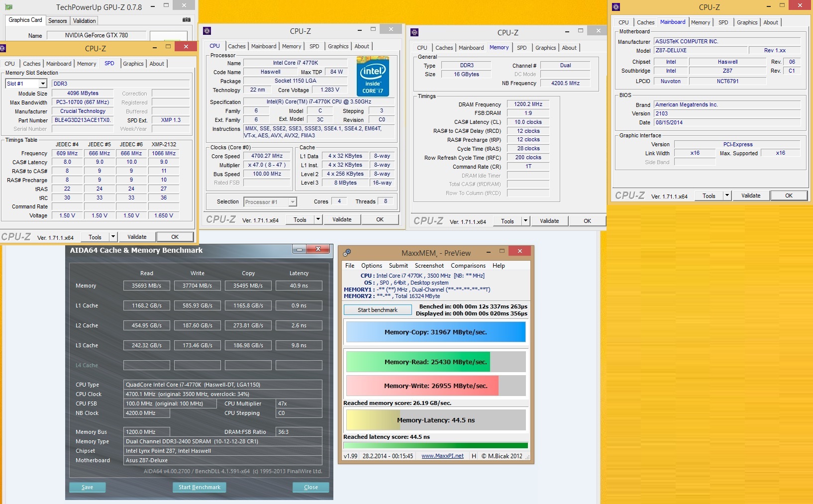The image size is (813, 504).
Task: Click the GPU-Z title bar app icon
Action: click(x=8, y=7)
